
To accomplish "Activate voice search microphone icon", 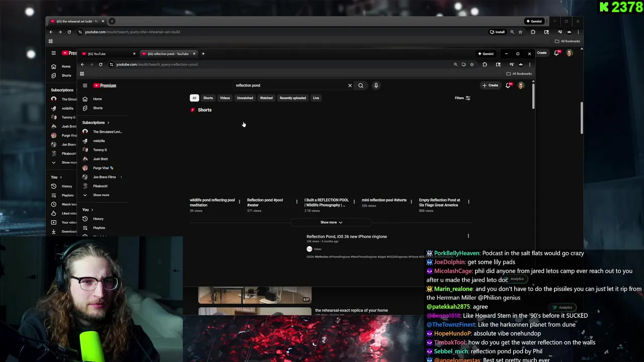I will 376,85.
